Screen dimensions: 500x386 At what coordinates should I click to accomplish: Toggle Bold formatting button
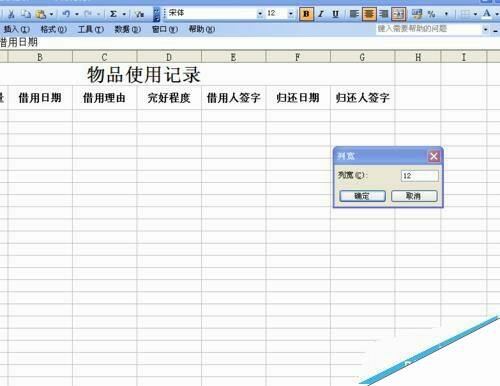coord(306,14)
